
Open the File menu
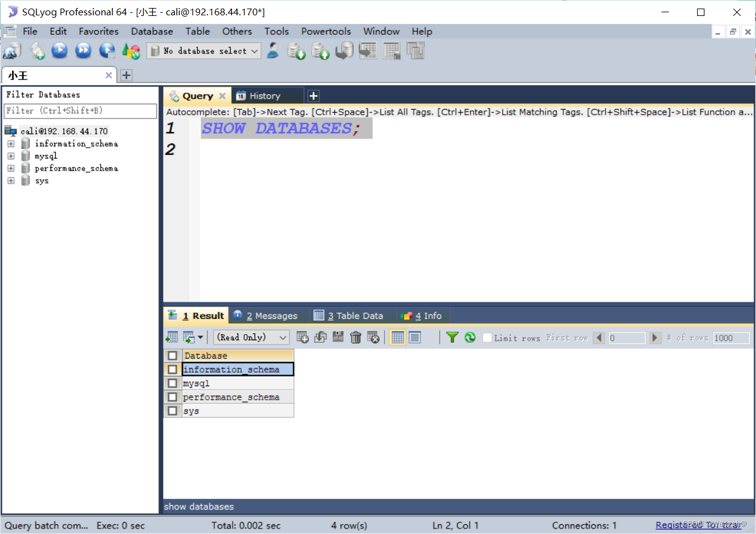pos(30,31)
